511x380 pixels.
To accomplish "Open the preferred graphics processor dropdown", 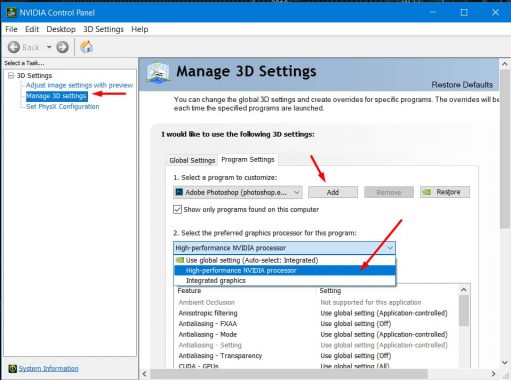I will coord(284,248).
